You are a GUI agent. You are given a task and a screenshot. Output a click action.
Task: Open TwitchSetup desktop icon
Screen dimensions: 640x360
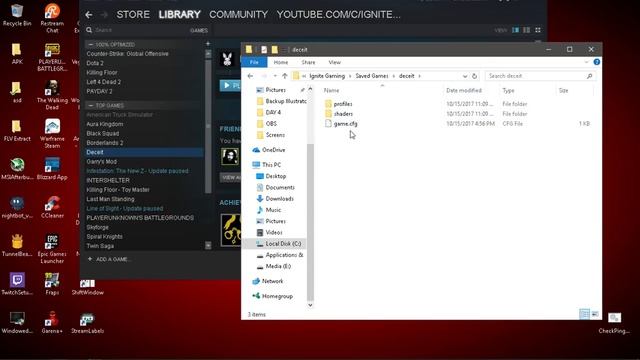[x=17, y=284]
